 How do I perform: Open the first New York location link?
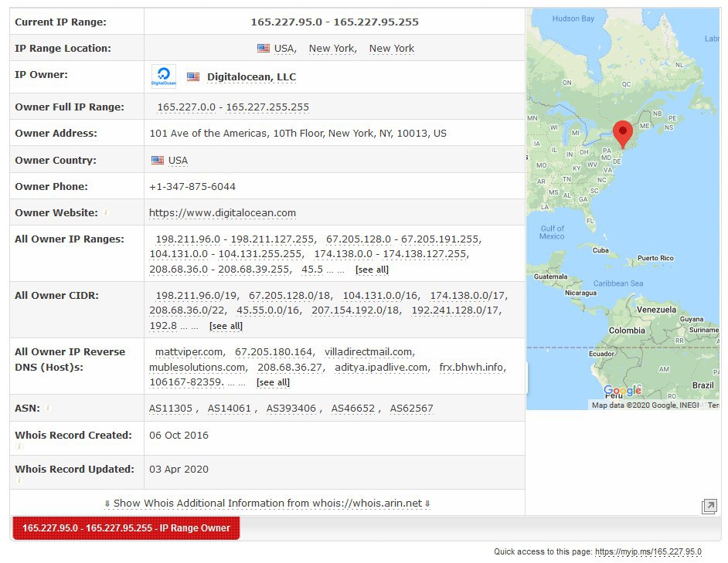pyautogui.click(x=333, y=49)
